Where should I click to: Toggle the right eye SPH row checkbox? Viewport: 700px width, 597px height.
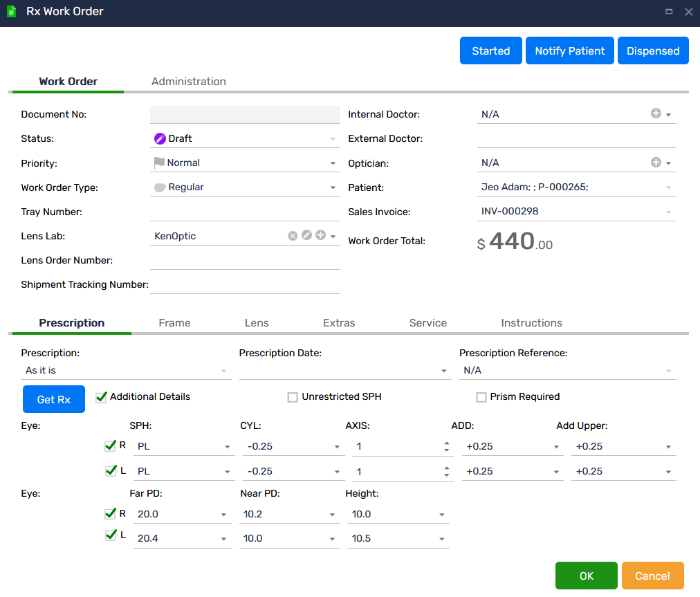click(110, 446)
